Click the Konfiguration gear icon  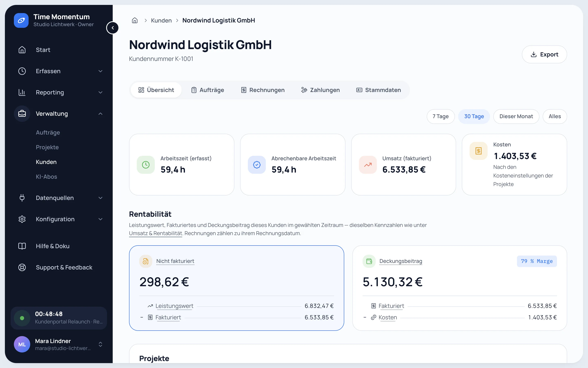(x=22, y=219)
